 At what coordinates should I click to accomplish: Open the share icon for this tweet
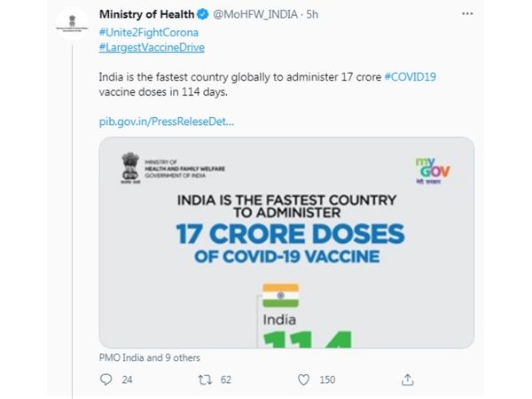coord(408,379)
